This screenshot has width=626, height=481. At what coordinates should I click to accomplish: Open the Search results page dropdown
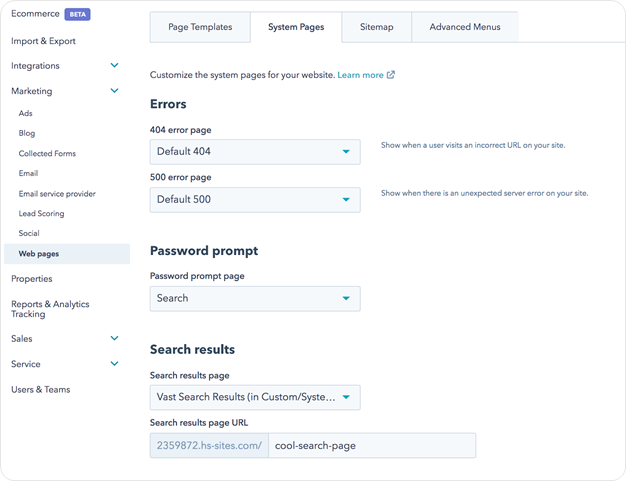(254, 397)
